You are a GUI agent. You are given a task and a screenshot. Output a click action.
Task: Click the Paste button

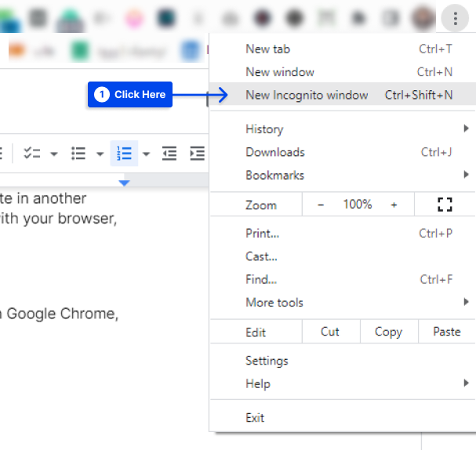coord(447,332)
